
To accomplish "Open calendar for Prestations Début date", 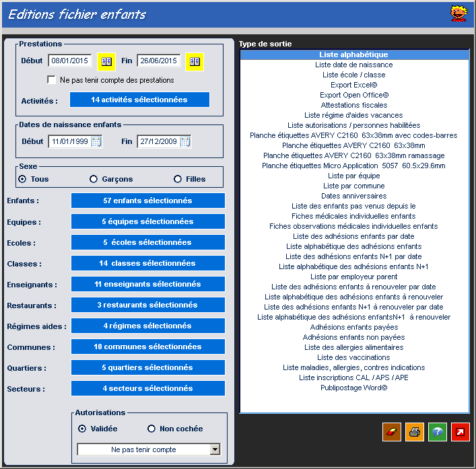I will (106, 61).
